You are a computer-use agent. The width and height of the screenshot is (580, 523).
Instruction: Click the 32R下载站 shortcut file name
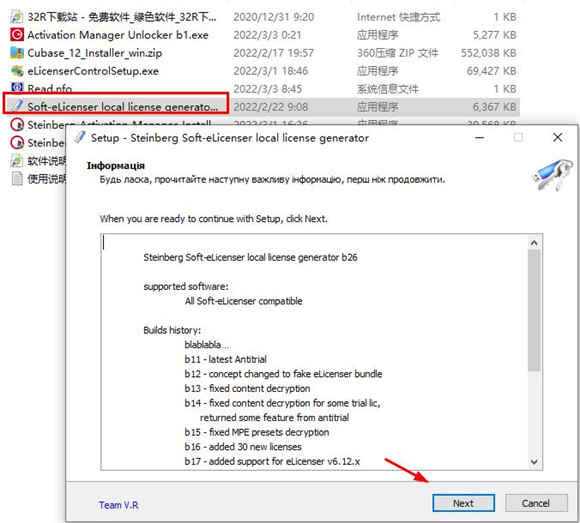(122, 17)
